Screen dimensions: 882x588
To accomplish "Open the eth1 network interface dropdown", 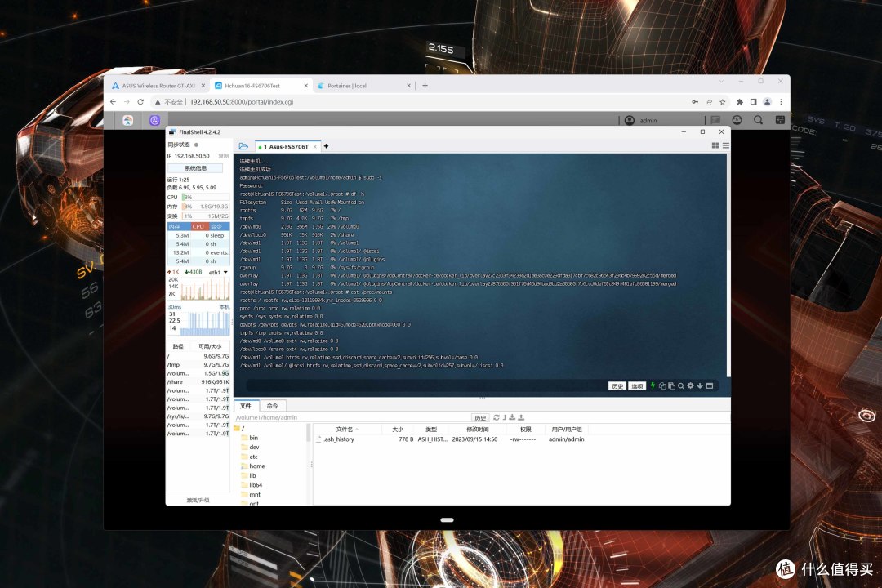I will pos(225,272).
